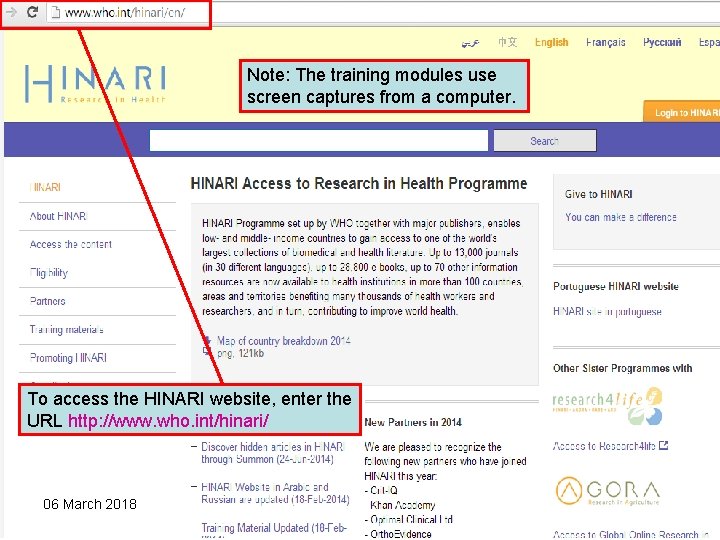This screenshot has height=540, width=720.
Task: Click the Khan Academy partner entry
Action: pyautogui.click(x=402, y=505)
